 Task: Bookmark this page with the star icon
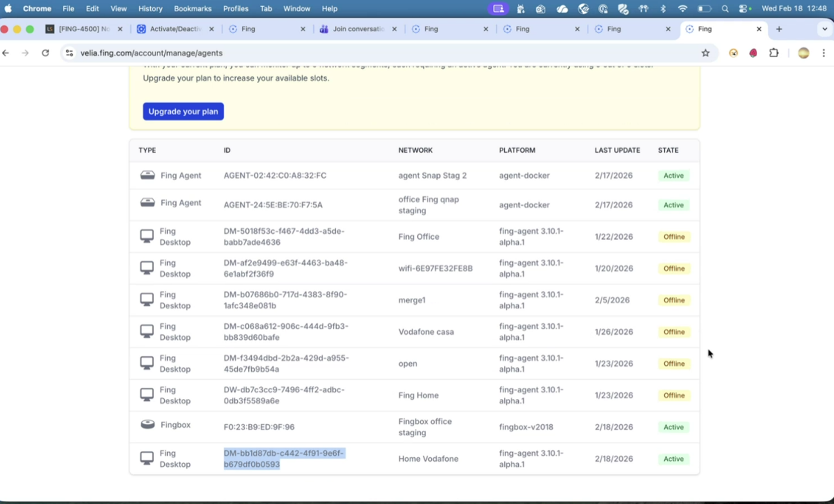tap(705, 53)
